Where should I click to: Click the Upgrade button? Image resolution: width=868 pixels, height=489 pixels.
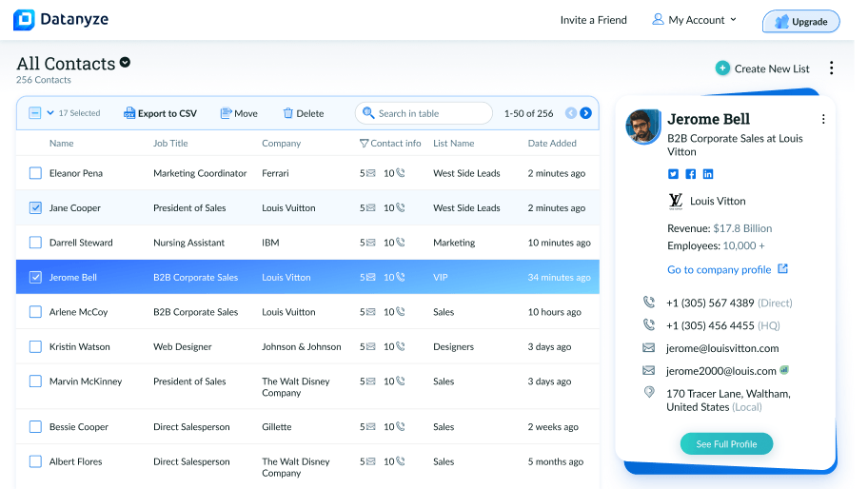tap(801, 22)
